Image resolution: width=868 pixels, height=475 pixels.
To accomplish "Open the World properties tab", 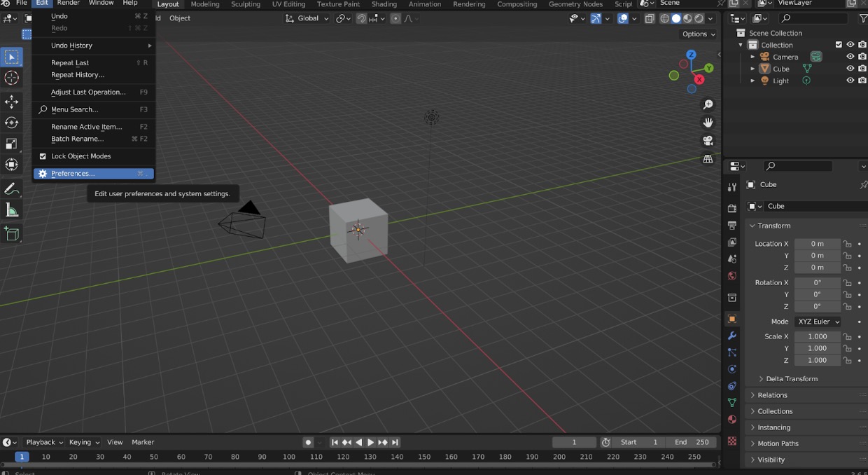I will point(732,276).
